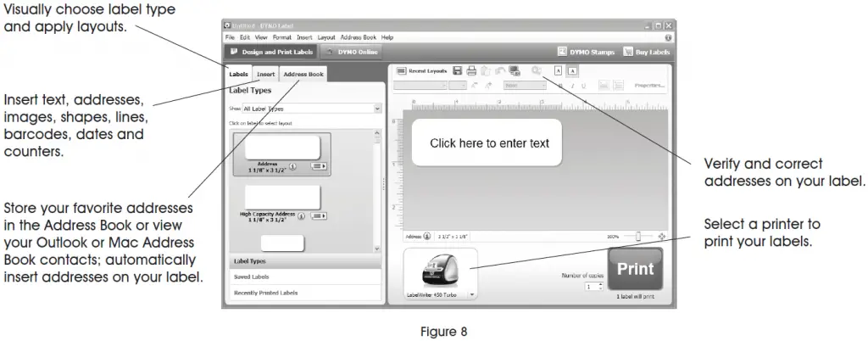Open the Help menu

click(x=387, y=37)
